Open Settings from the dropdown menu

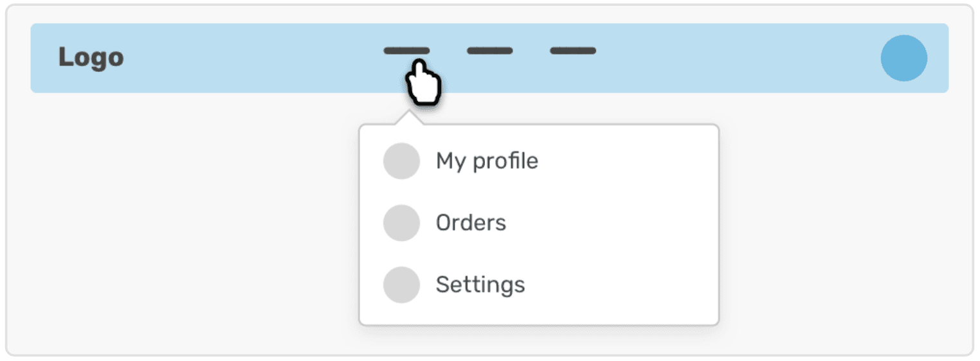pos(480,285)
